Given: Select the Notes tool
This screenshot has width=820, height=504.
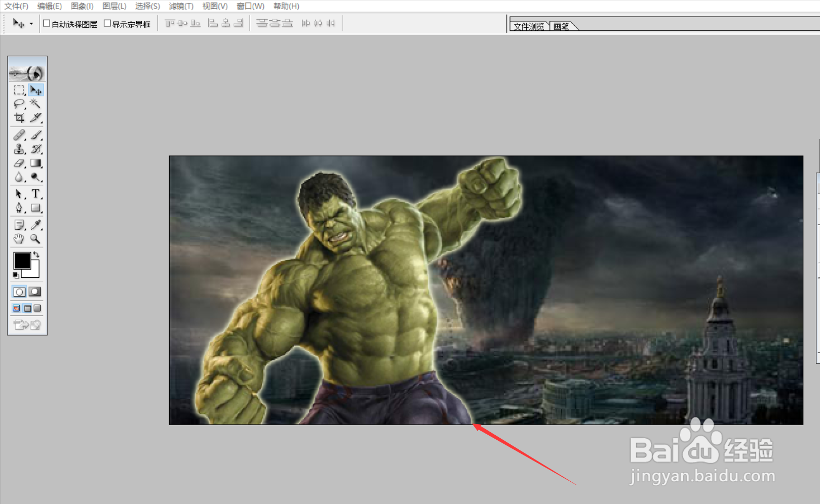Looking at the screenshot, I should pyautogui.click(x=19, y=225).
